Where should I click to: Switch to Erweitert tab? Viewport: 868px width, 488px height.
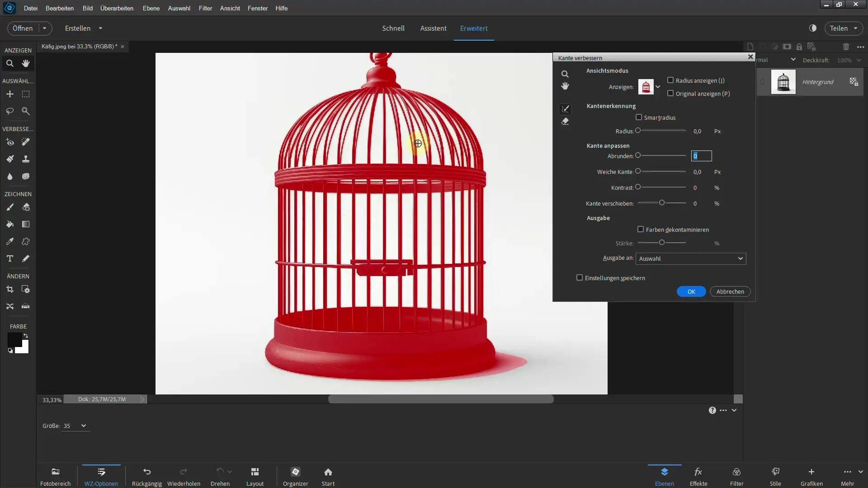point(474,28)
